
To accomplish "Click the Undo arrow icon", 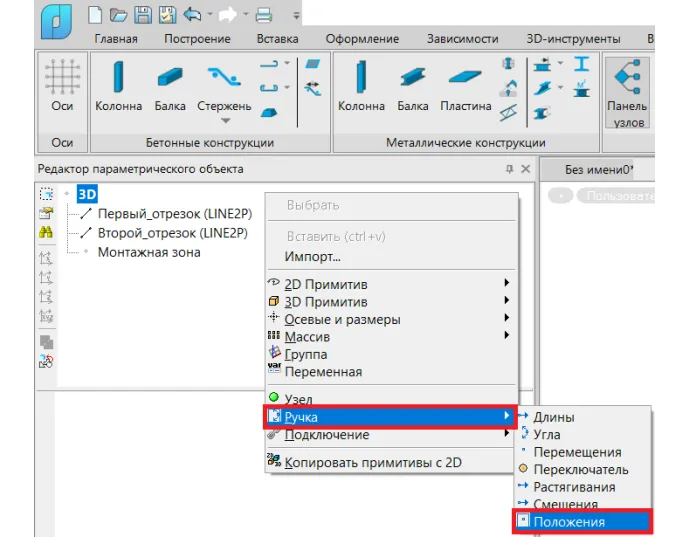I will click(x=192, y=15).
